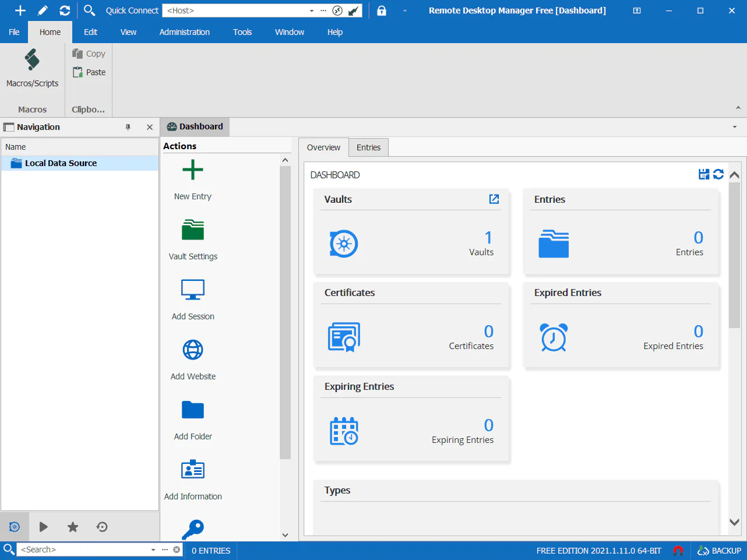The image size is (747, 560).
Task: Click the search options ellipsis button
Action: point(165,550)
